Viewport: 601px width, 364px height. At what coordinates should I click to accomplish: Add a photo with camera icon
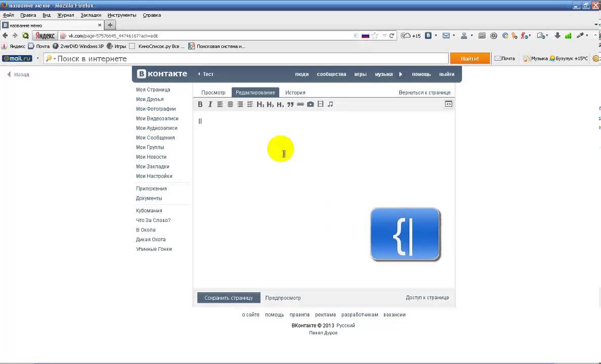pyautogui.click(x=311, y=104)
